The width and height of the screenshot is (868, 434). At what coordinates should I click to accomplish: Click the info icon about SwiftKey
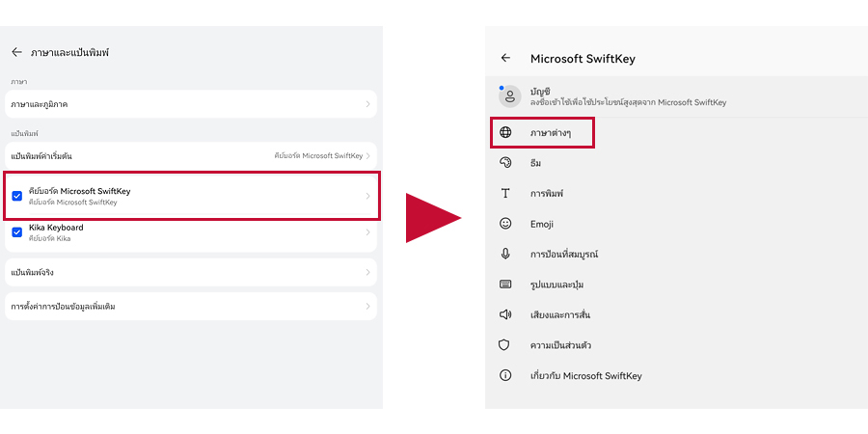click(505, 375)
